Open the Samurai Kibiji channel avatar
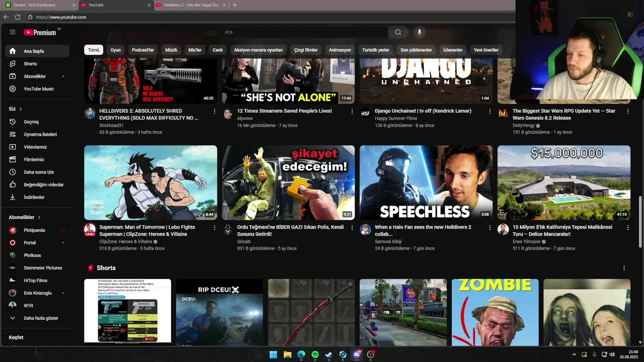 tap(366, 229)
